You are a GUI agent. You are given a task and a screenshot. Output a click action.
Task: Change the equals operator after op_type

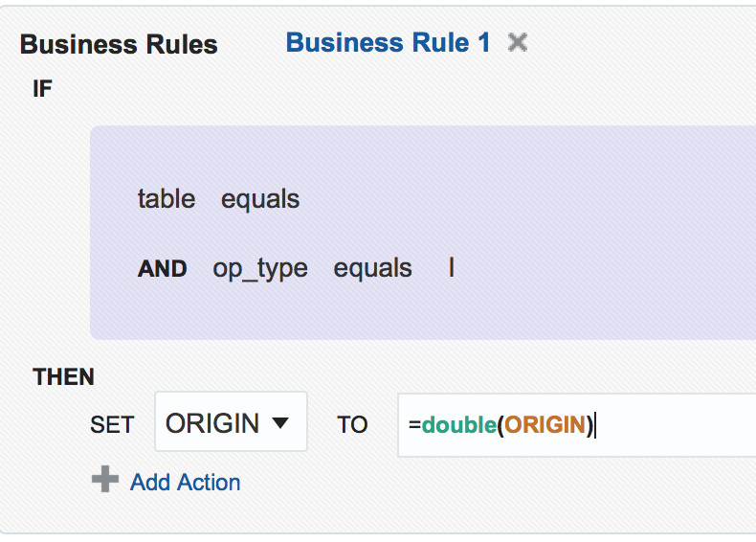pos(372,269)
